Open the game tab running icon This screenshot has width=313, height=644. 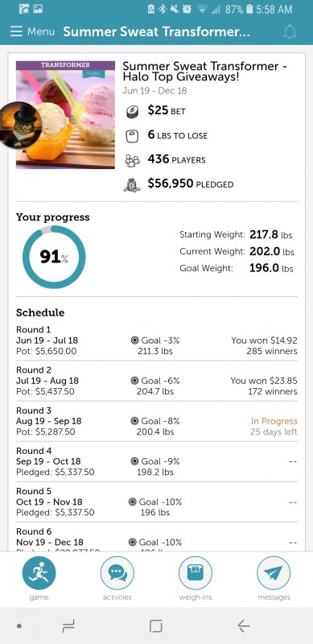(x=39, y=573)
